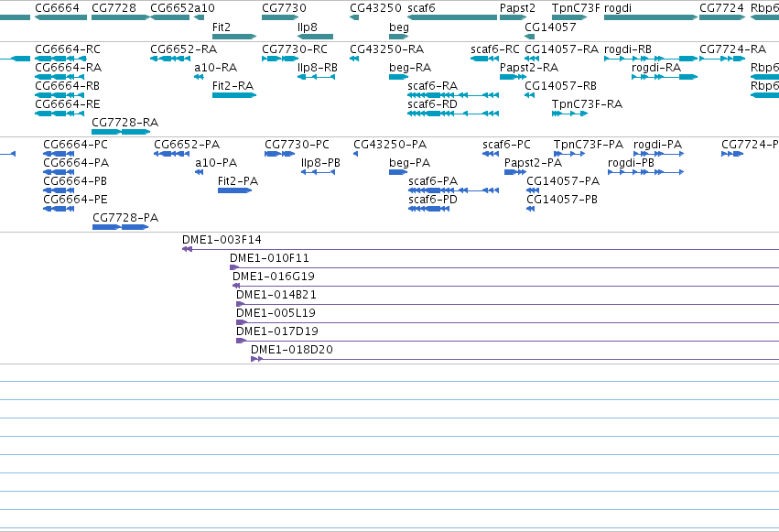Screen dimensions: 779x532
Task: Select transcript scaf6-RD
Action: 453,114
